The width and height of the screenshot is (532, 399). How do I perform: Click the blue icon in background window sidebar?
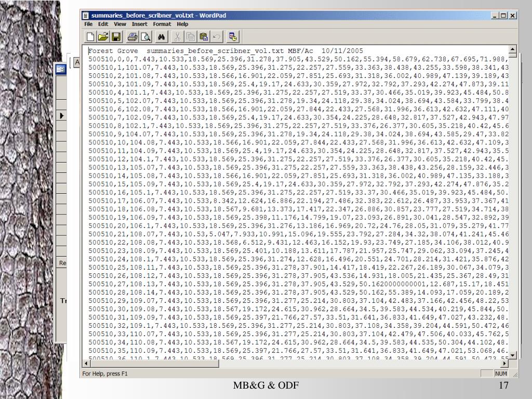point(60,69)
